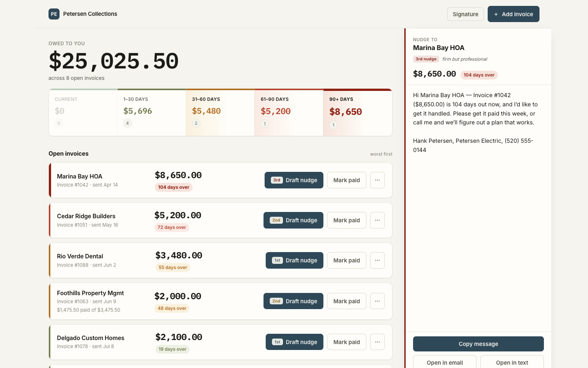
Task: Click Petersen Collections title
Action: (90, 14)
